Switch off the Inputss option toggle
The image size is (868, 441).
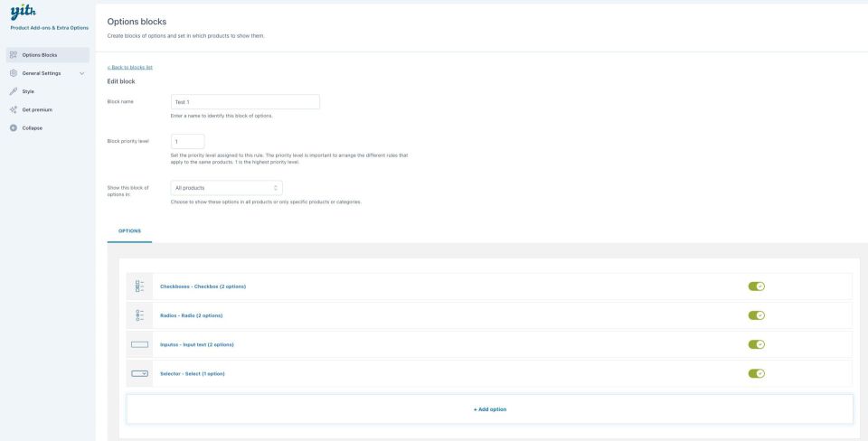[x=756, y=344]
